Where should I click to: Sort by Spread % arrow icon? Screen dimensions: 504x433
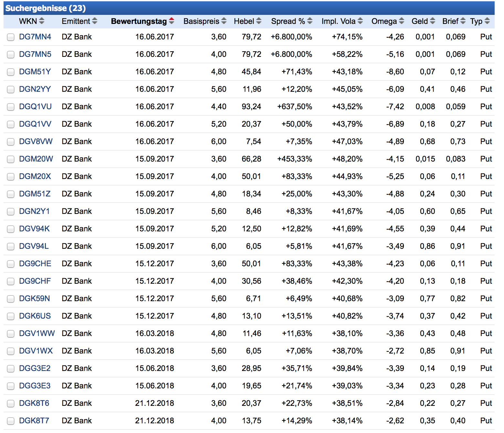click(x=310, y=21)
